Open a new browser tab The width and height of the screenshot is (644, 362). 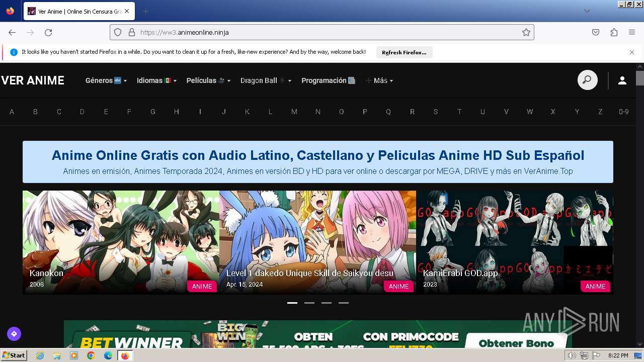145,11
